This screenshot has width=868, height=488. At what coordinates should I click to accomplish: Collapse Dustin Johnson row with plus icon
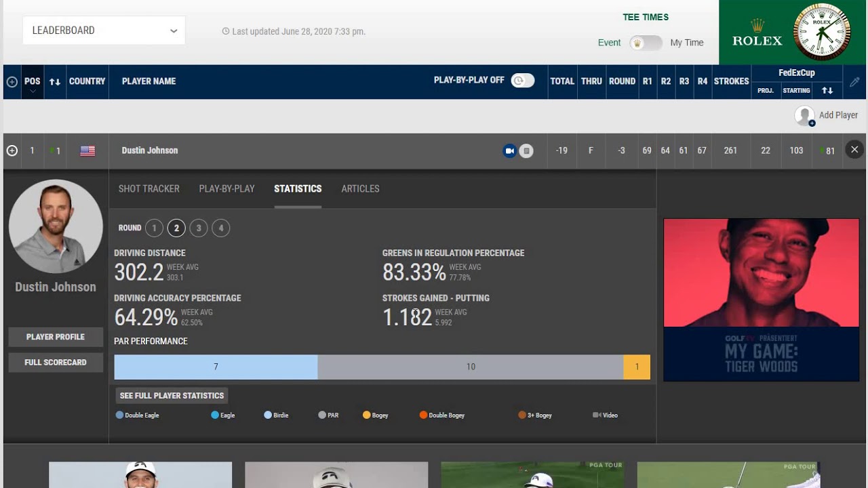12,150
